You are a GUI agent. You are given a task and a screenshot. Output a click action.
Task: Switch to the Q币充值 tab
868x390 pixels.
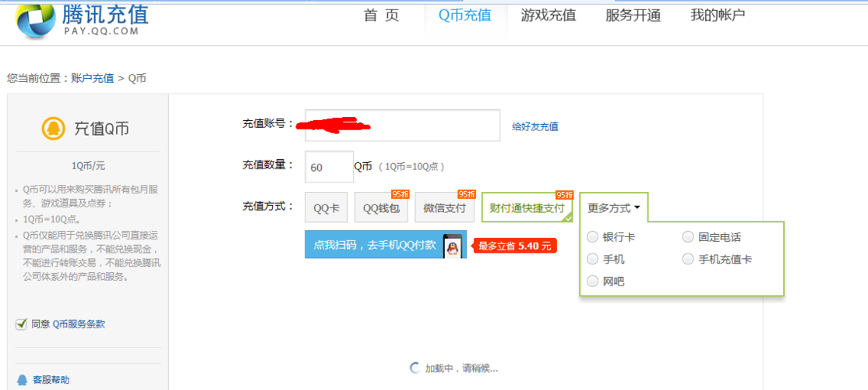tap(465, 16)
